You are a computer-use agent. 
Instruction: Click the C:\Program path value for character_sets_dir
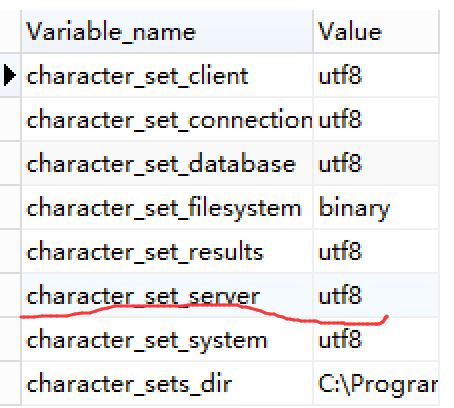point(376,383)
